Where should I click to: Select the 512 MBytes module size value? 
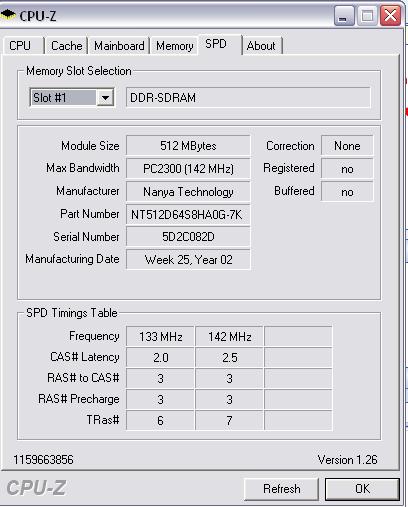(188, 146)
